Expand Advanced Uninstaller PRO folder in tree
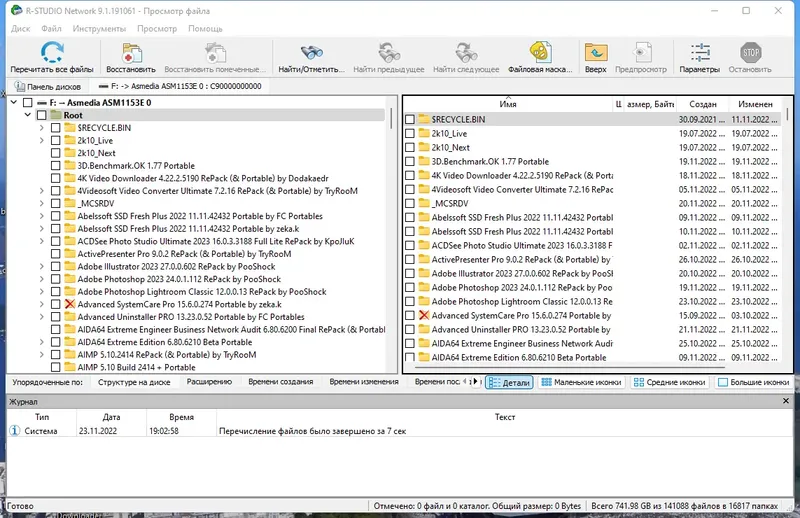Viewport: 800px width, 518px height. pos(42,317)
